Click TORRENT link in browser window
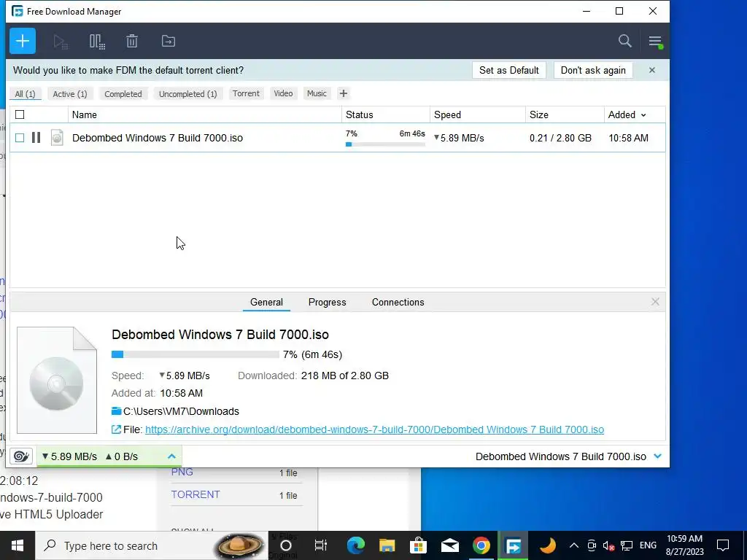747x560 pixels. [196, 494]
